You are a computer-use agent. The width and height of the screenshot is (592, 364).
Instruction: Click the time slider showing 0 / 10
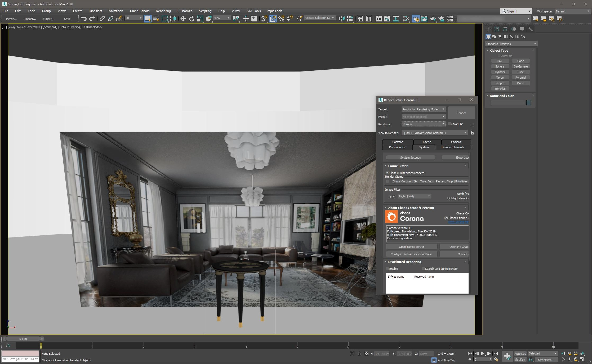pyautogui.click(x=23, y=339)
